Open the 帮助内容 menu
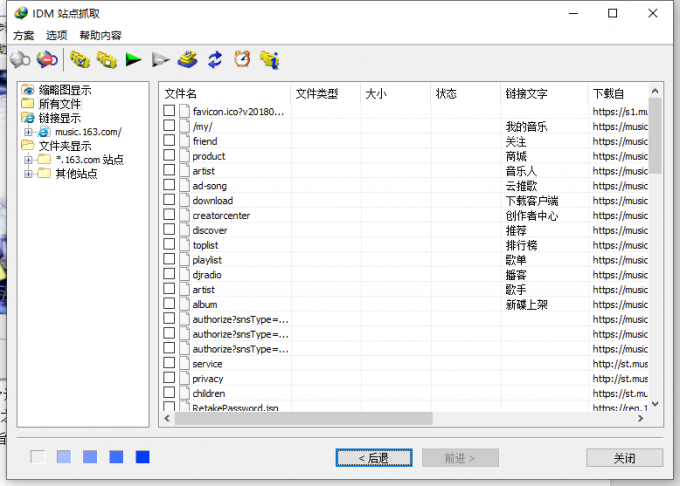 coord(101,35)
